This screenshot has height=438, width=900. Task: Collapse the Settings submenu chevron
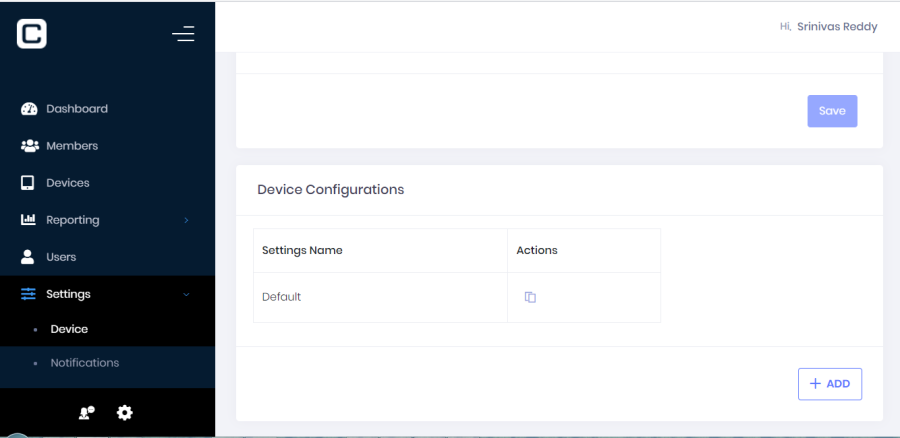point(186,294)
